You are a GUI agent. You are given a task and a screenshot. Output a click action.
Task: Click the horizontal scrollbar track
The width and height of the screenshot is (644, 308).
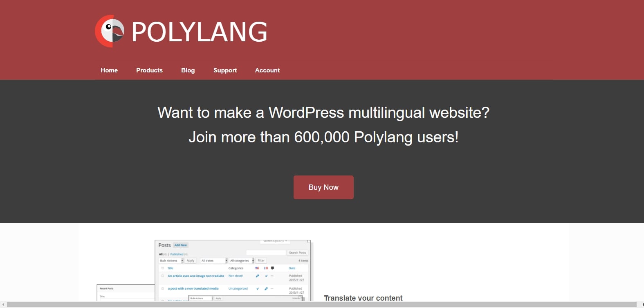[322, 305]
